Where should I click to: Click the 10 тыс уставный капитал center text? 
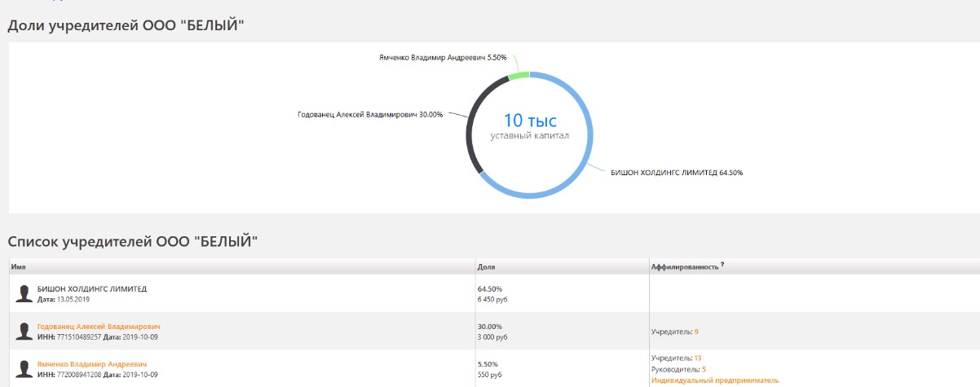click(x=530, y=127)
